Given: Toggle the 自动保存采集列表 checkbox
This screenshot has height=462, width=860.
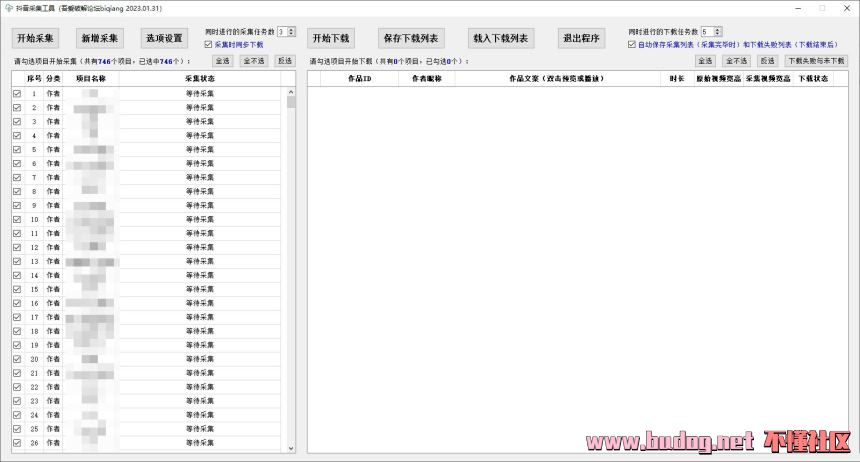Looking at the screenshot, I should tap(632, 44).
